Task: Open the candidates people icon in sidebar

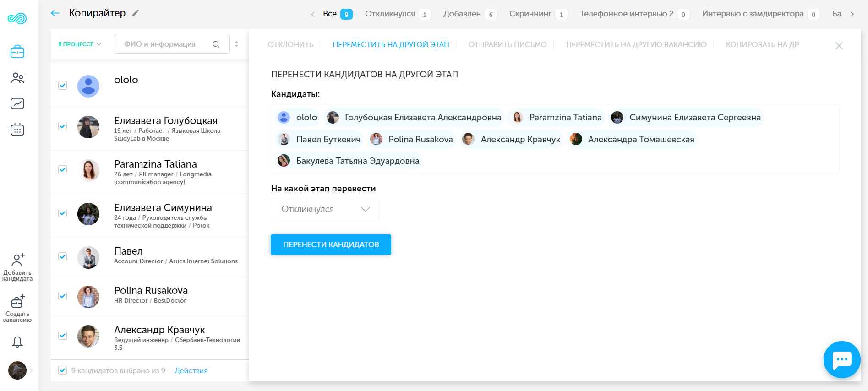Action: 17,78
